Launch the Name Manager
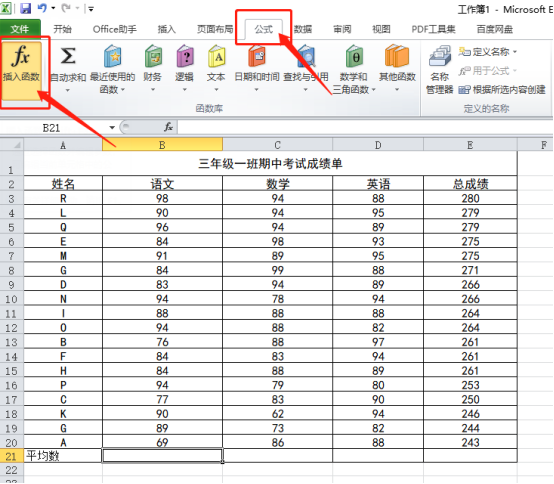This screenshot has width=554, height=484. (440, 69)
